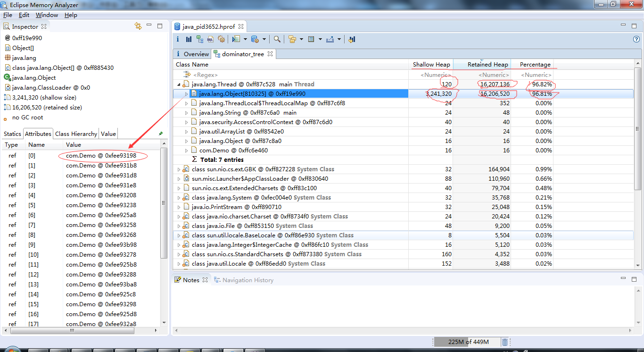The image size is (644, 352).
Task: Open the Window menu
Action: 47,15
